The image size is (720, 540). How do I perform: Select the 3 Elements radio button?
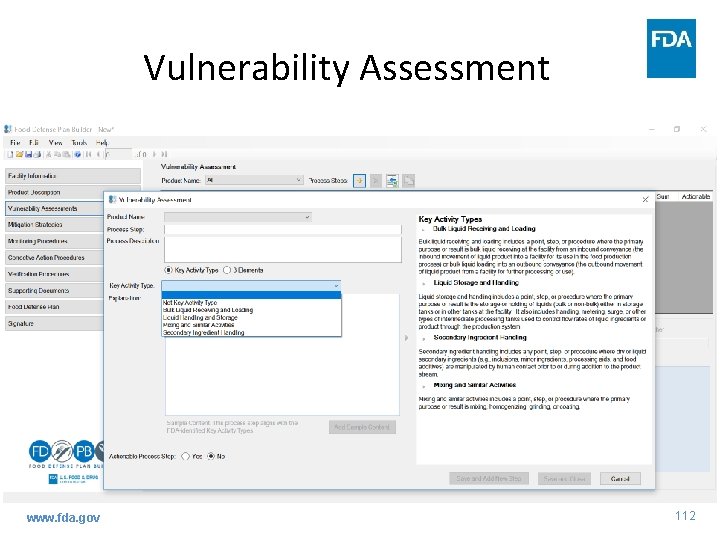click(x=227, y=270)
